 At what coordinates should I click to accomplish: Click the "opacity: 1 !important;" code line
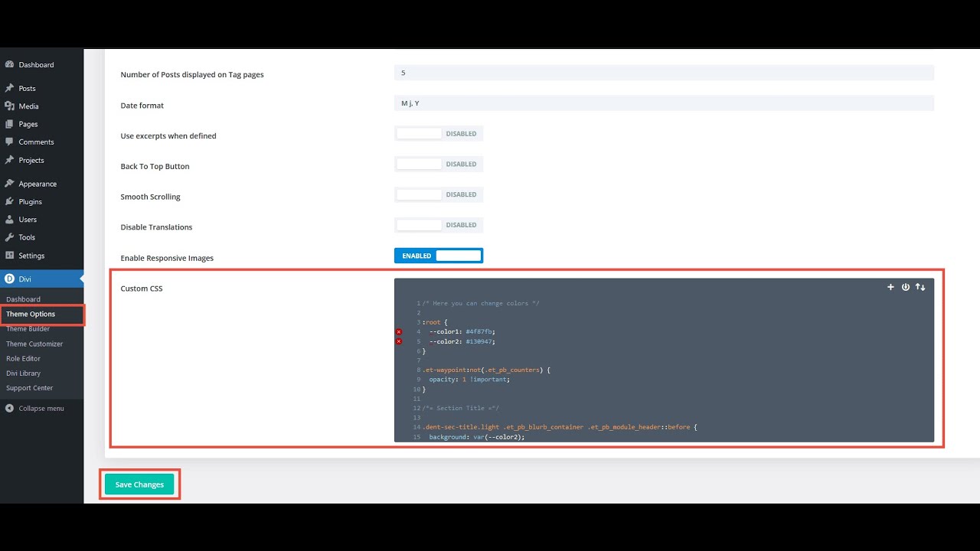coord(469,379)
